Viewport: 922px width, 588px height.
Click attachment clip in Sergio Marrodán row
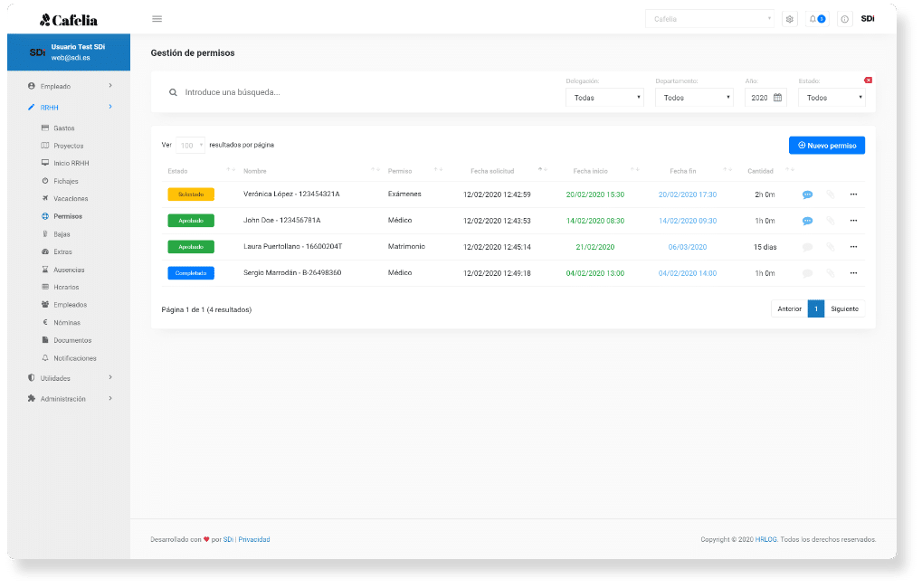point(831,273)
